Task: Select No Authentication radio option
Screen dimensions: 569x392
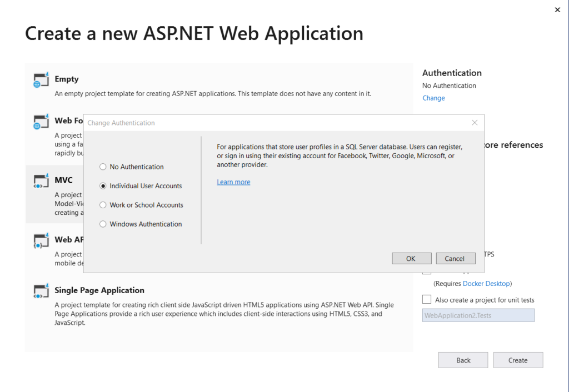Action: pos(103,167)
